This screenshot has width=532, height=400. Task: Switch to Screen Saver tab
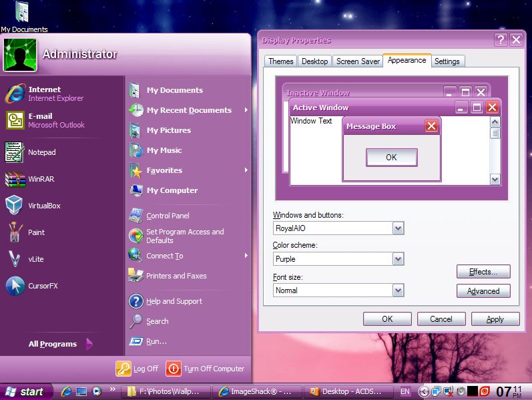358,61
